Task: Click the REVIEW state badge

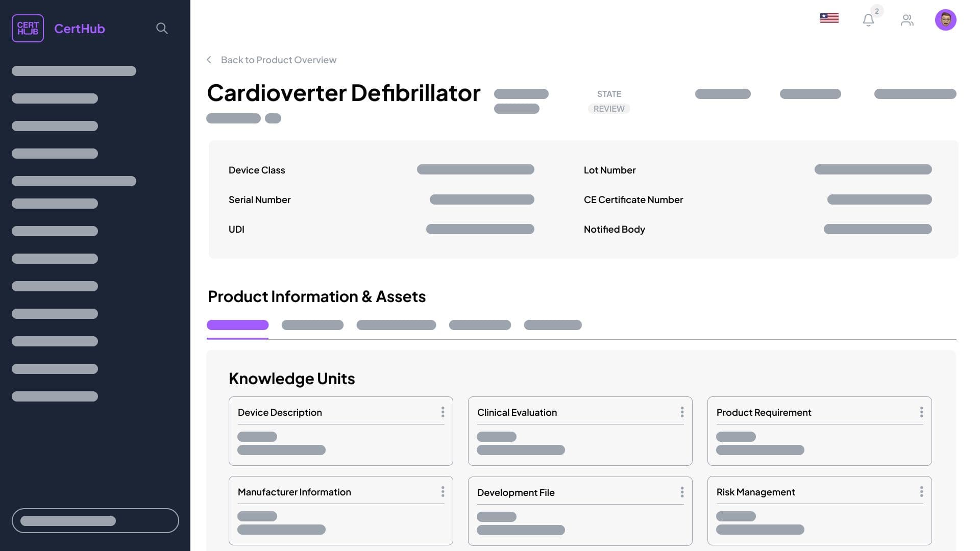Action: pos(608,109)
